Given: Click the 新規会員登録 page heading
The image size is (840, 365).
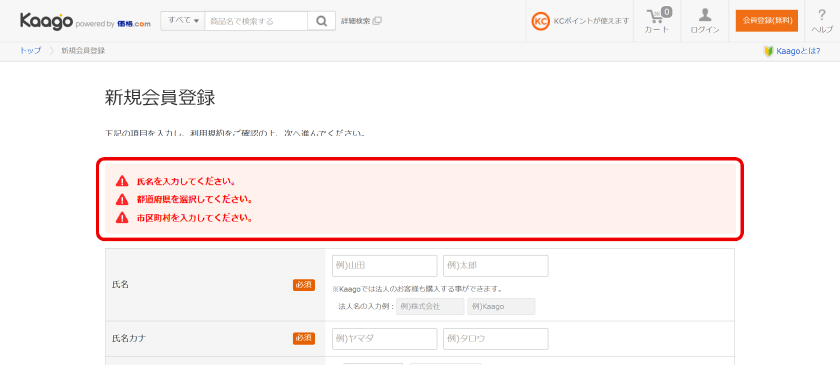Looking at the screenshot, I should (x=160, y=98).
